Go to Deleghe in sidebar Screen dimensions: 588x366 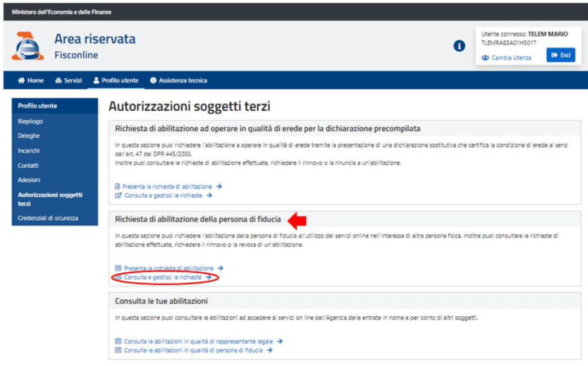29,136
